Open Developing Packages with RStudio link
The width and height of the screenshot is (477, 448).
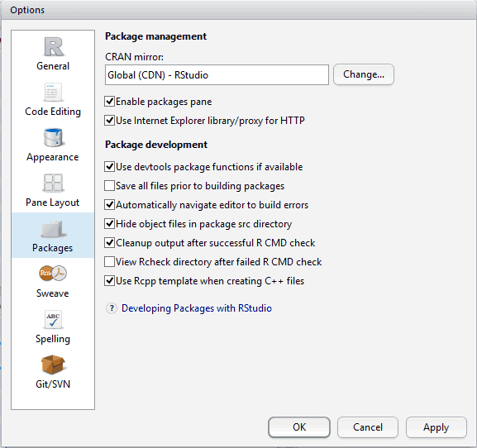tap(197, 308)
